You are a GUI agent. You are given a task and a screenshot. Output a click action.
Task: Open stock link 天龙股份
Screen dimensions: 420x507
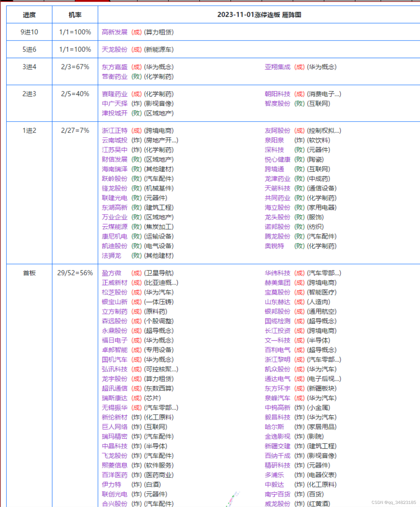(115, 49)
